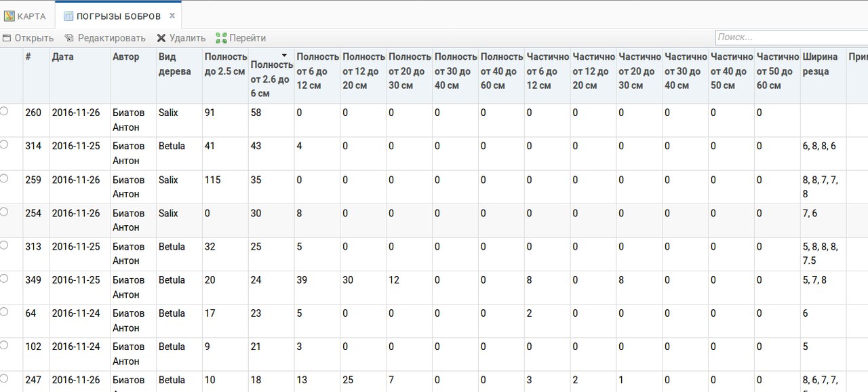This screenshot has height=392, width=868.
Task: Select radio button for row 313
Action: click(x=4, y=245)
